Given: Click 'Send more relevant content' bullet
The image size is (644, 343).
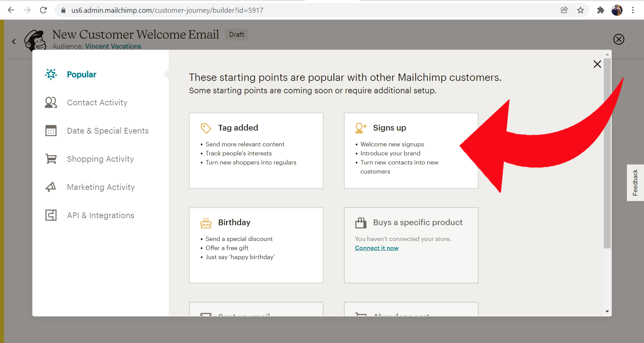Looking at the screenshot, I should [x=245, y=144].
